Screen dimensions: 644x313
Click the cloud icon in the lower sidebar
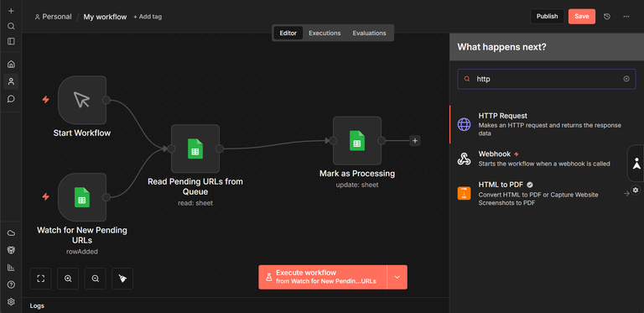(11, 233)
